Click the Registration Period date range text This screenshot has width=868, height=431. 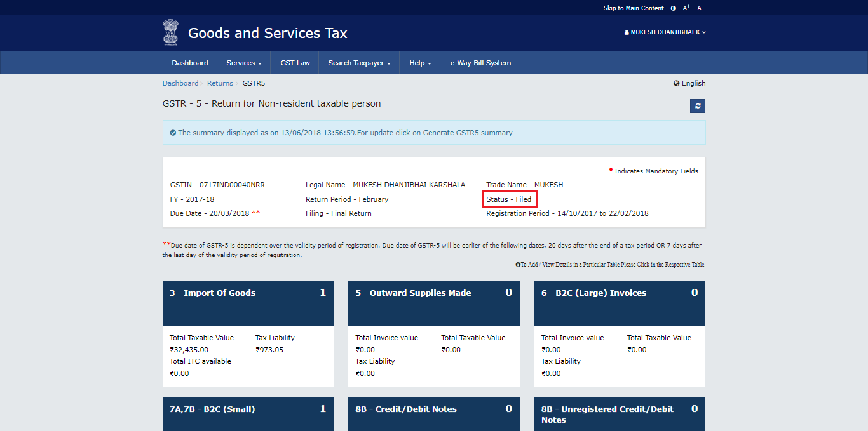(x=567, y=213)
